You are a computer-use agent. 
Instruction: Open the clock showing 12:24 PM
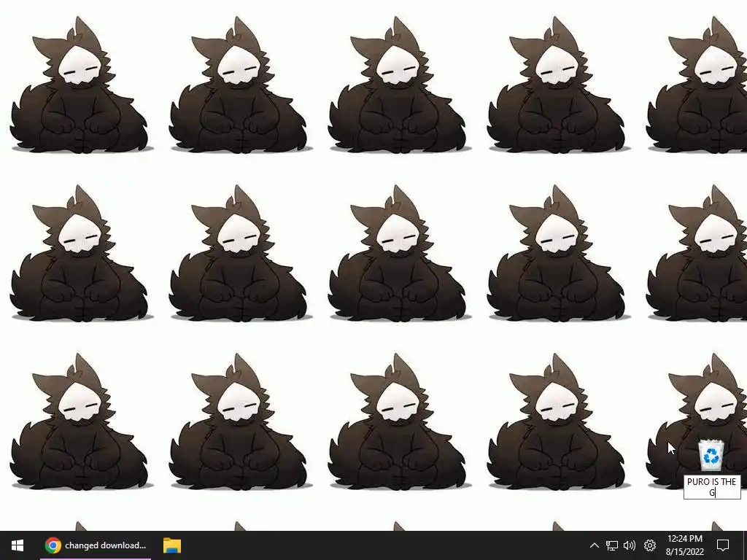(684, 545)
